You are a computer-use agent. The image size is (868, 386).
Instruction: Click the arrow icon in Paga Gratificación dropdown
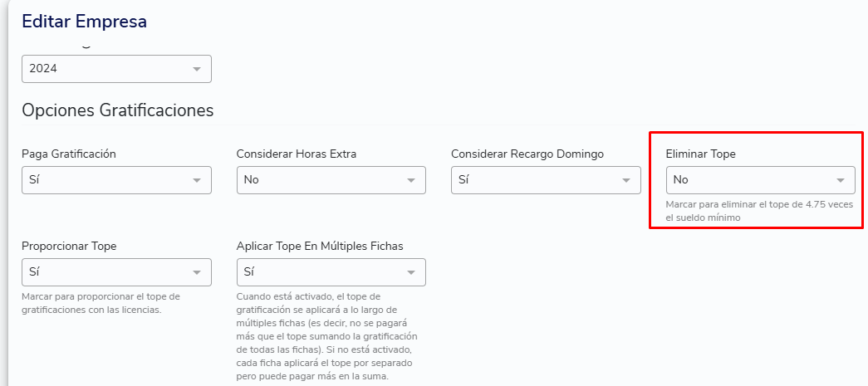[196, 180]
